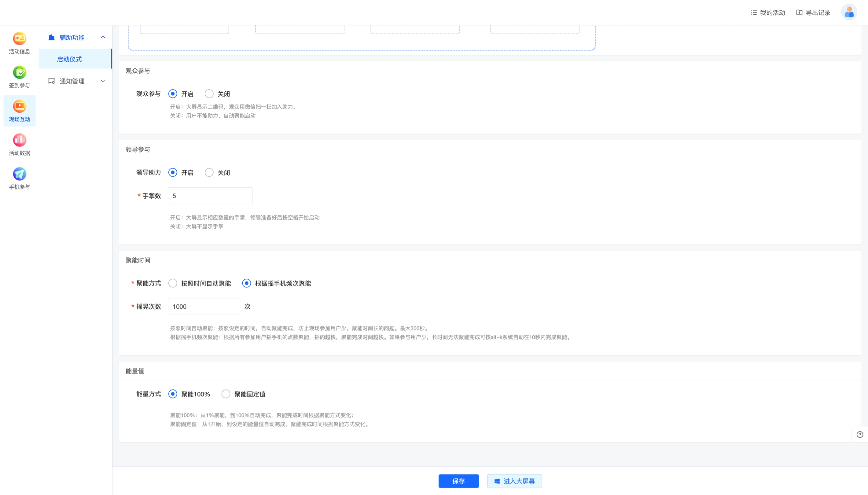Open the 通知管理 menu label
This screenshot has height=495, width=868.
[x=72, y=81]
